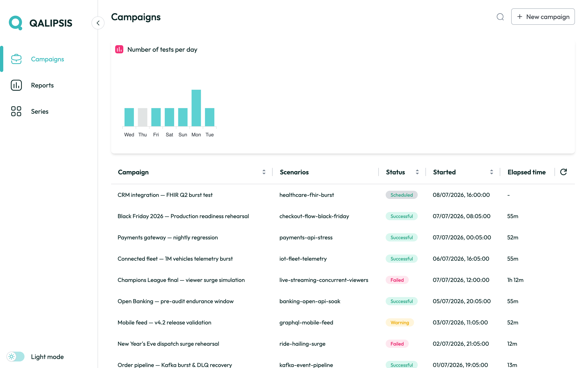The width and height of the screenshot is (588, 368).
Task: Select the tall Mon bar in chart
Action: pyautogui.click(x=196, y=108)
